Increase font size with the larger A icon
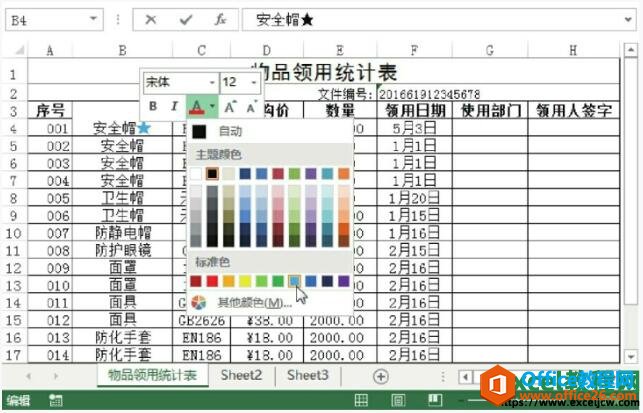 tap(230, 107)
